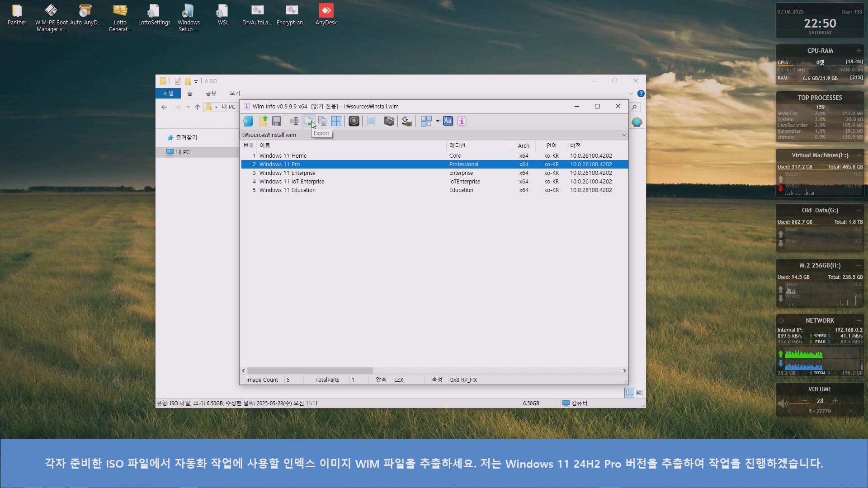Sort list by Arch column header
Image resolution: width=868 pixels, height=488 pixels.
(x=524, y=145)
